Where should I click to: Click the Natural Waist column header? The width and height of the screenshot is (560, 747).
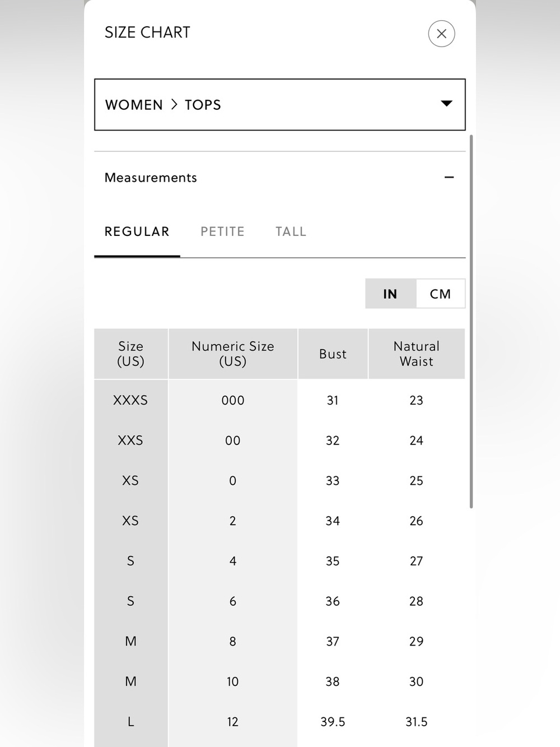pyautogui.click(x=417, y=354)
